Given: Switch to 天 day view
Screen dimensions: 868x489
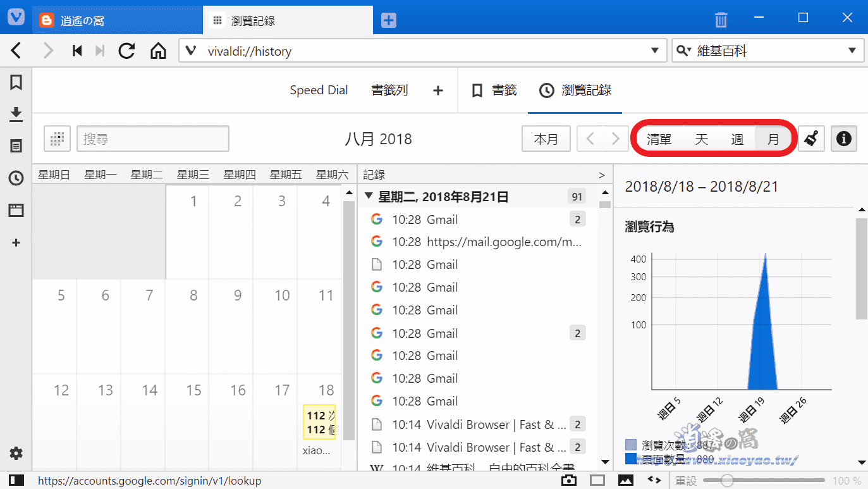Looking at the screenshot, I should [x=702, y=139].
